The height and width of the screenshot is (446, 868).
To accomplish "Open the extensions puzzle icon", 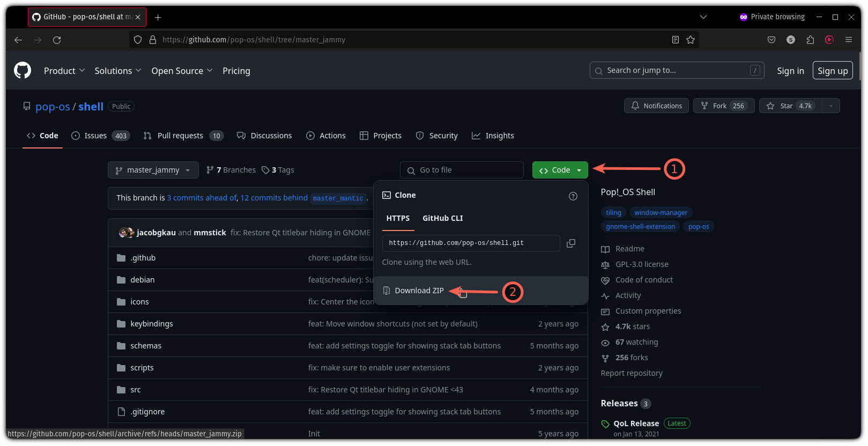I will pos(810,40).
